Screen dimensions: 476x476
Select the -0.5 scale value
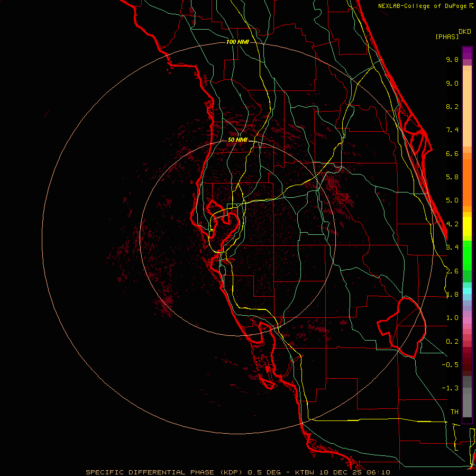(x=450, y=365)
